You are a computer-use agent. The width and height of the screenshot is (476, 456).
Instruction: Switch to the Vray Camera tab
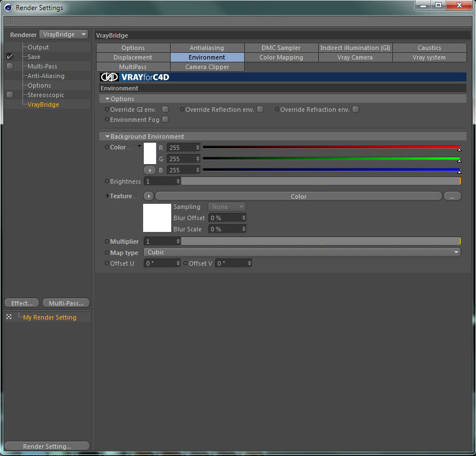(x=355, y=57)
